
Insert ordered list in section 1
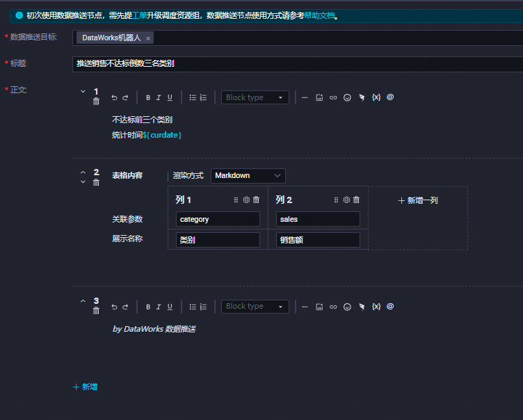point(203,97)
